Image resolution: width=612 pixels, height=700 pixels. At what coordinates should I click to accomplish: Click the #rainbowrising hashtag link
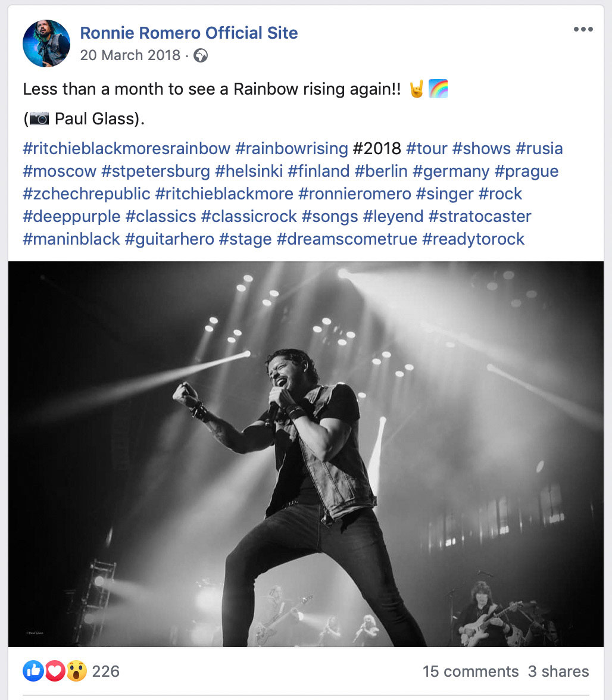(x=291, y=148)
